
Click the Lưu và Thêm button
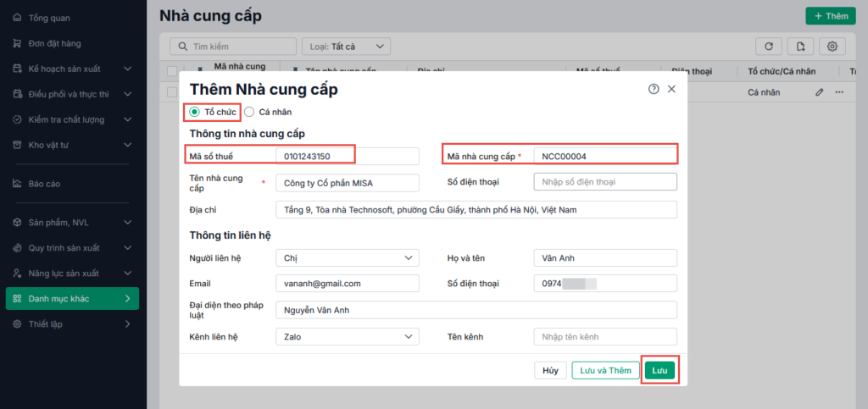tap(605, 370)
